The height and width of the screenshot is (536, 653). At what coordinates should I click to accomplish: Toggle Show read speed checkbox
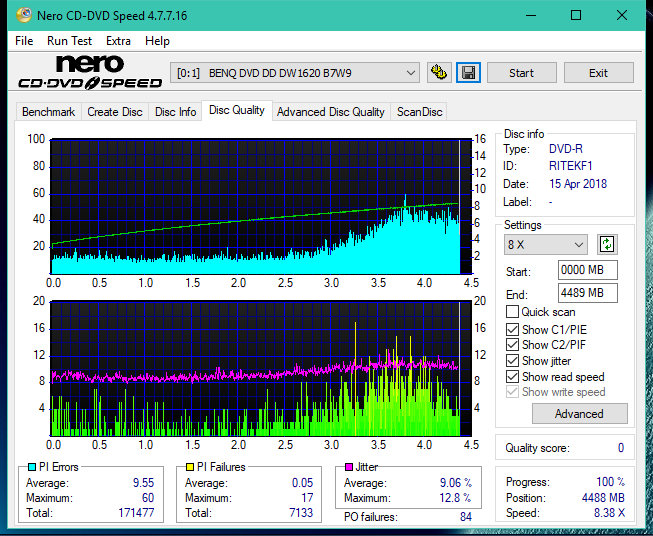(x=512, y=377)
